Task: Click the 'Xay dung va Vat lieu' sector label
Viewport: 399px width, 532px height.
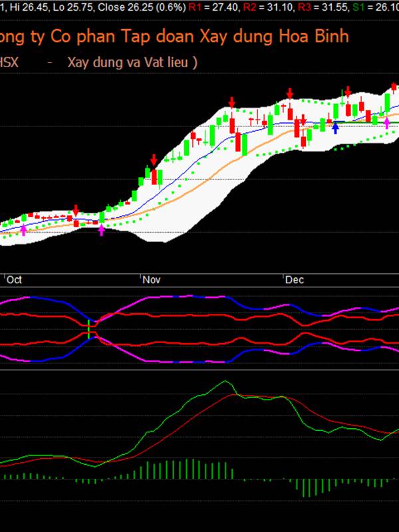Action: [x=129, y=63]
